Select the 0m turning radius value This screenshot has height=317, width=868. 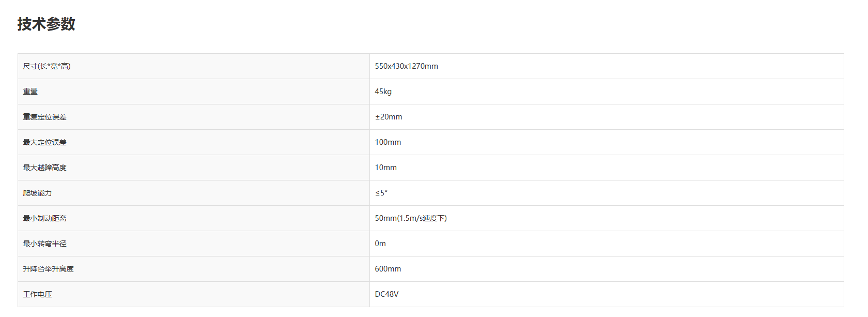[x=380, y=244]
